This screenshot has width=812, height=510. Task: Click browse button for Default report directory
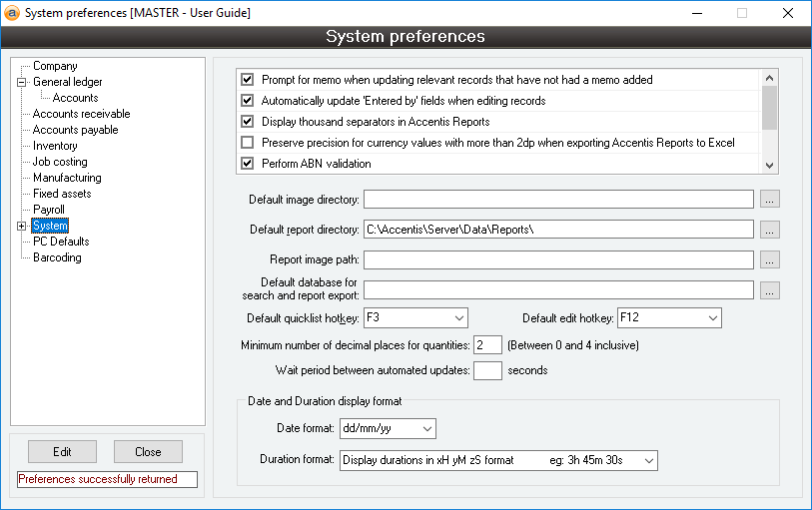click(769, 230)
